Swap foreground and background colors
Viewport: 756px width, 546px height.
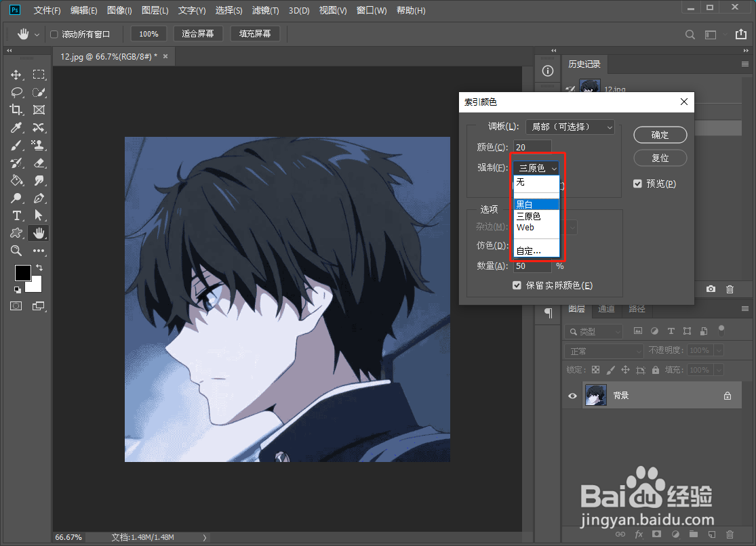[x=39, y=268]
